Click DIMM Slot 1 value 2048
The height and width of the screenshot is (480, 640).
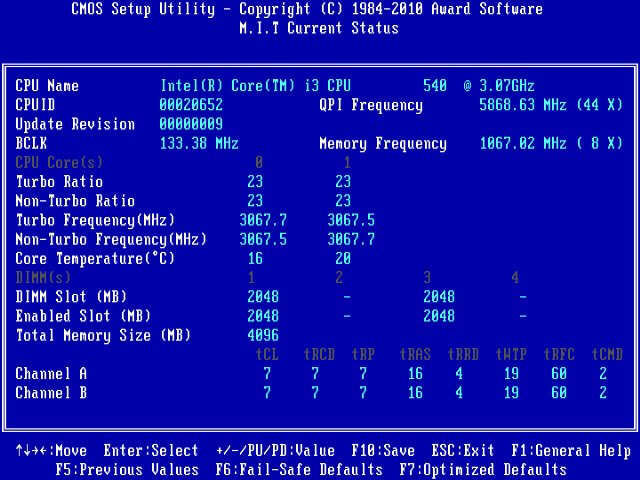pos(263,297)
